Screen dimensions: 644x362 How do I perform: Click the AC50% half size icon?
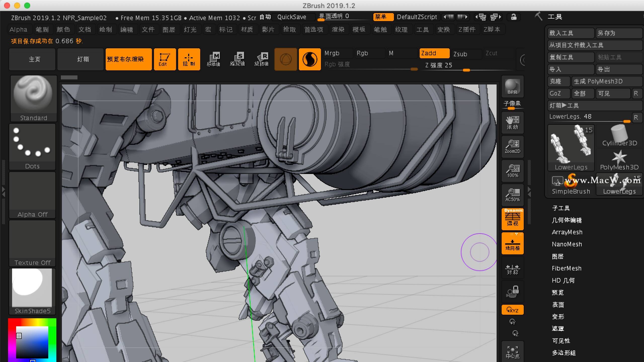pyautogui.click(x=512, y=195)
